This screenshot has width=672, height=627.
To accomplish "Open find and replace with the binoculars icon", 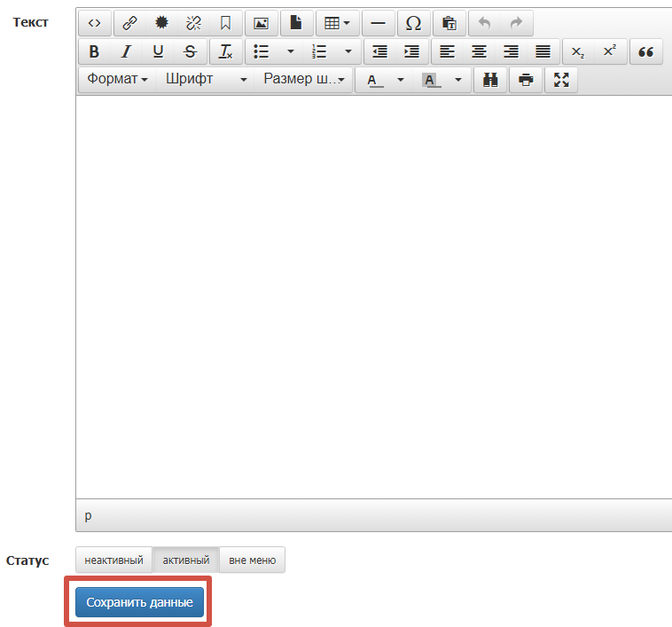I will [490, 80].
